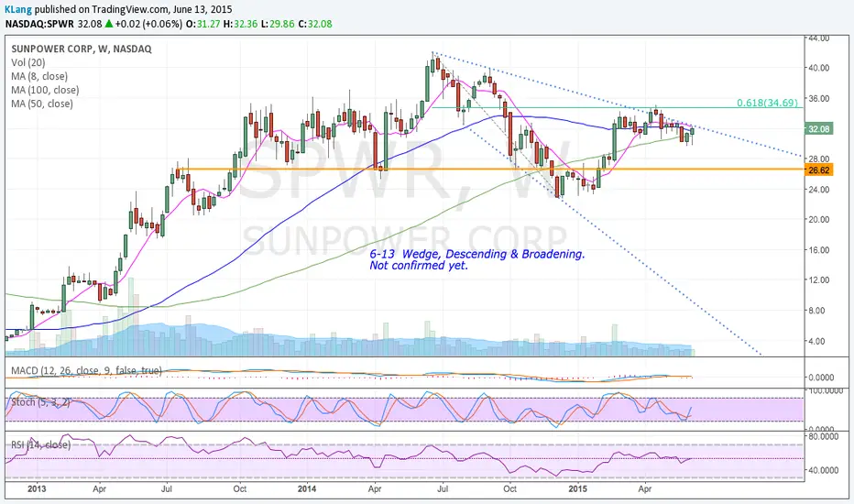Click the Wedge, Descending & Broadening annotation
The height and width of the screenshot is (504, 854).
coord(477,254)
